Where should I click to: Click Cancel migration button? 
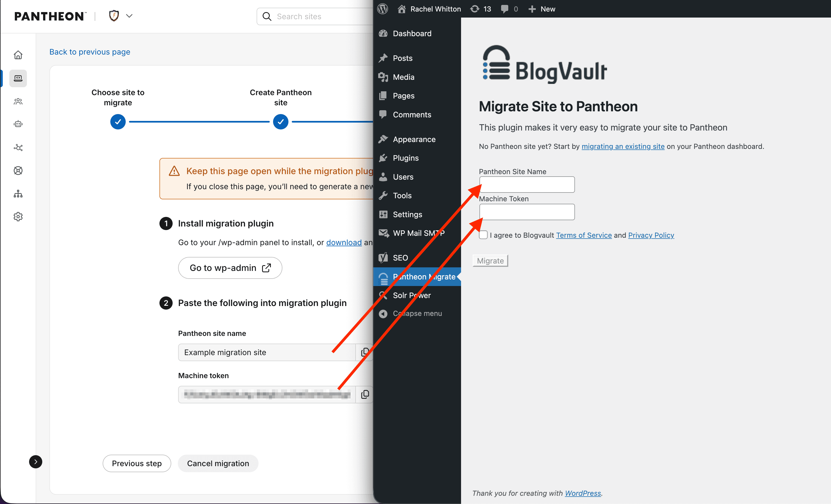[x=218, y=463]
